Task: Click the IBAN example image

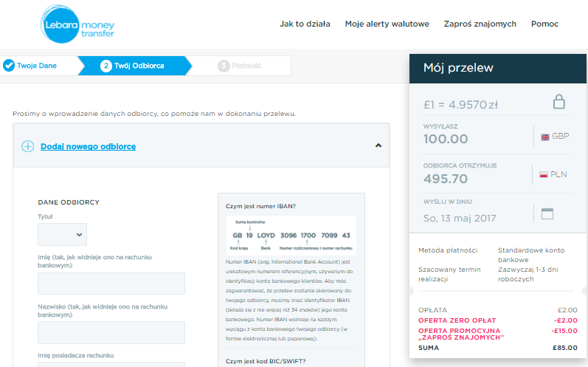Action: 291,236
